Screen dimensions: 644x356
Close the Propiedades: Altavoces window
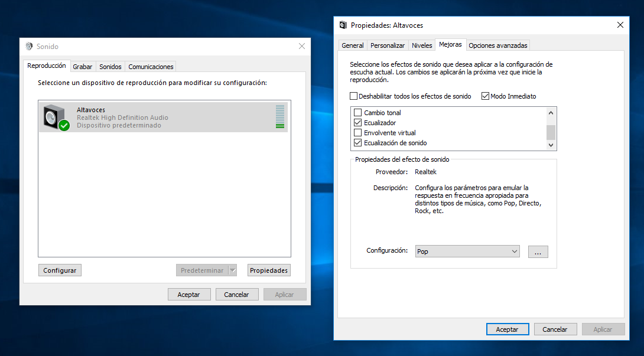620,25
